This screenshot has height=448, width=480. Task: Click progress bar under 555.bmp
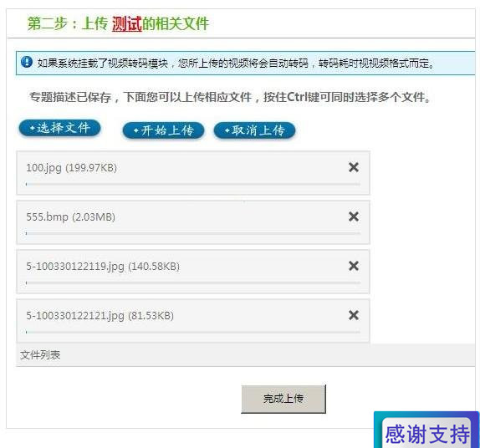(193, 233)
